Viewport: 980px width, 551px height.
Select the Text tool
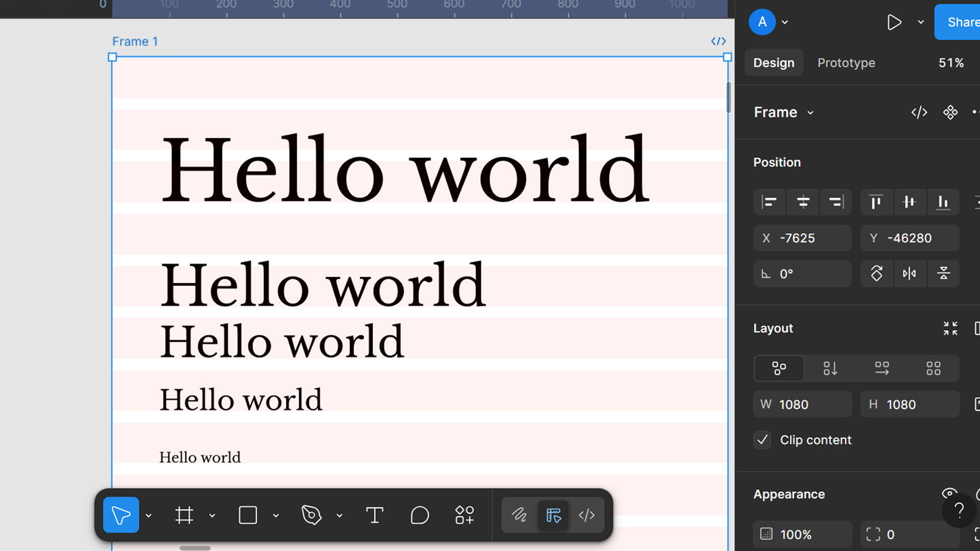(375, 515)
